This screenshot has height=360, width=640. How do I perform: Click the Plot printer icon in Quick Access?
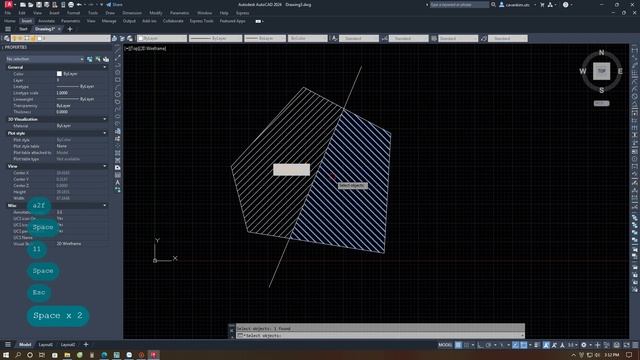pyautogui.click(x=71, y=5)
